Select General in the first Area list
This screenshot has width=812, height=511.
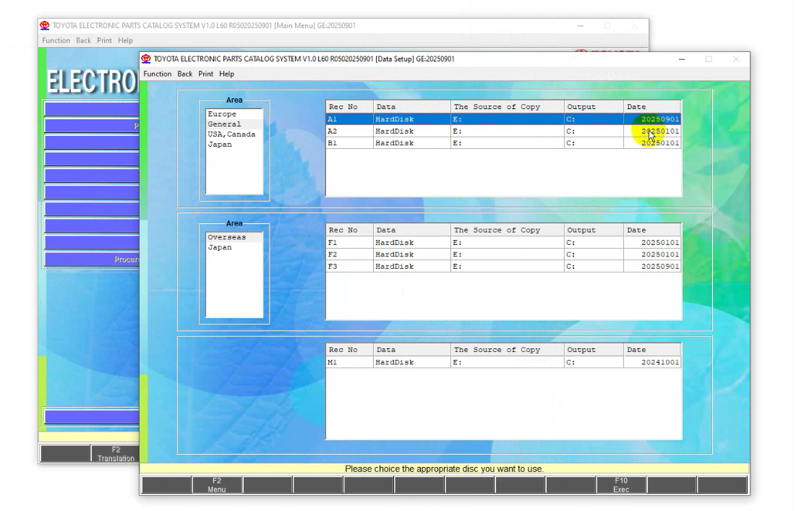pos(224,124)
